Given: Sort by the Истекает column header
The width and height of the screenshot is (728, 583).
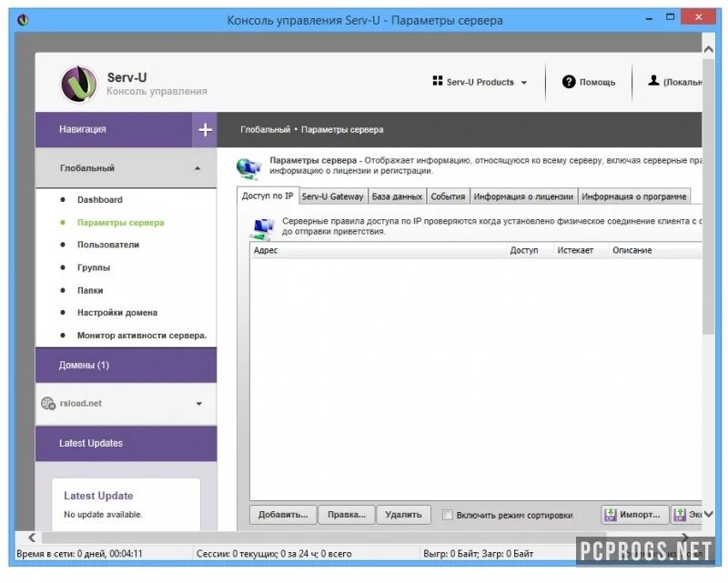Looking at the screenshot, I should pyautogui.click(x=581, y=250).
